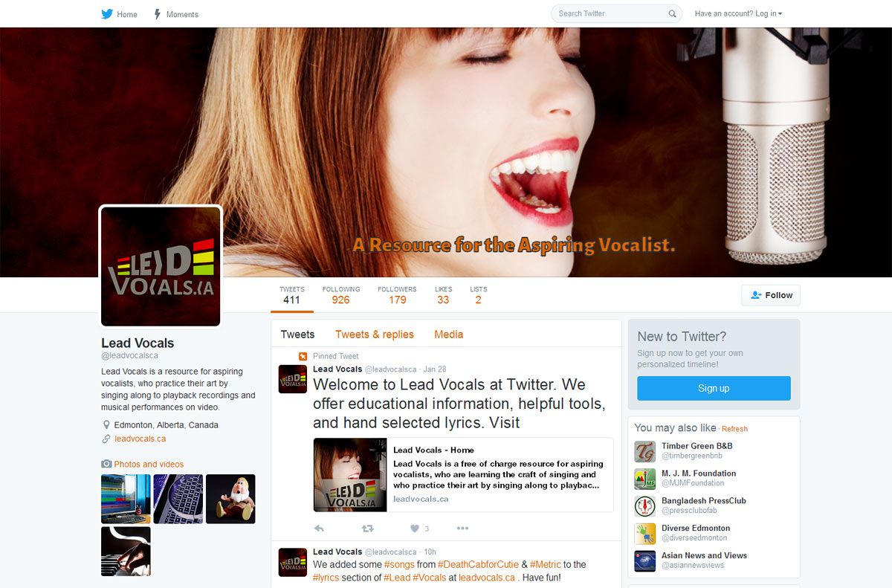Click the camera icon beside Photos and videos

106,464
